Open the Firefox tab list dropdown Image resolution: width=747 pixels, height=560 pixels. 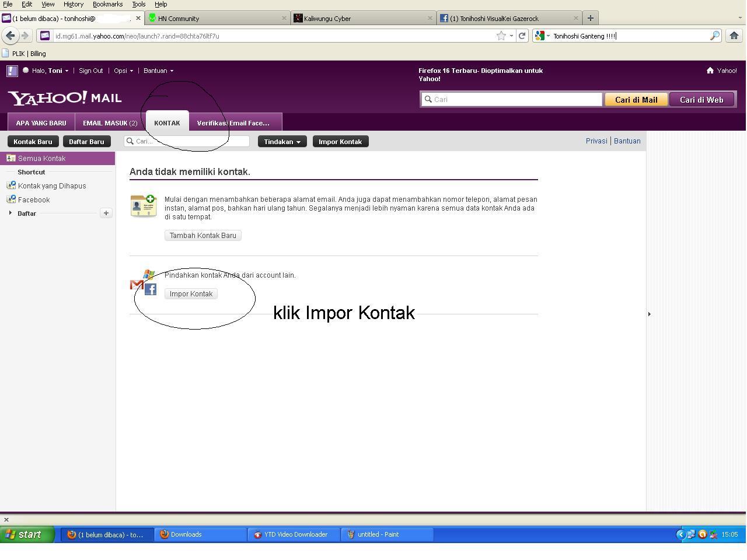pos(741,18)
